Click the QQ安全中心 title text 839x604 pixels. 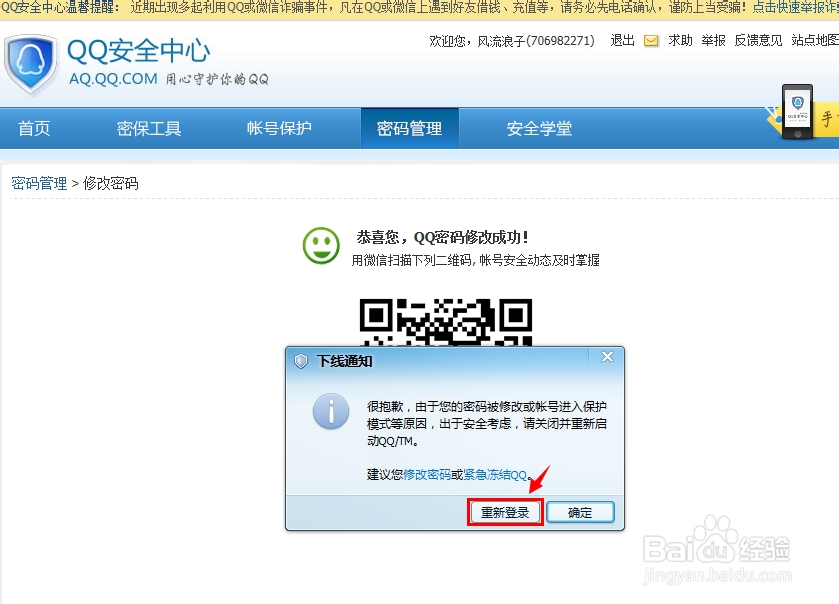pyautogui.click(x=139, y=51)
